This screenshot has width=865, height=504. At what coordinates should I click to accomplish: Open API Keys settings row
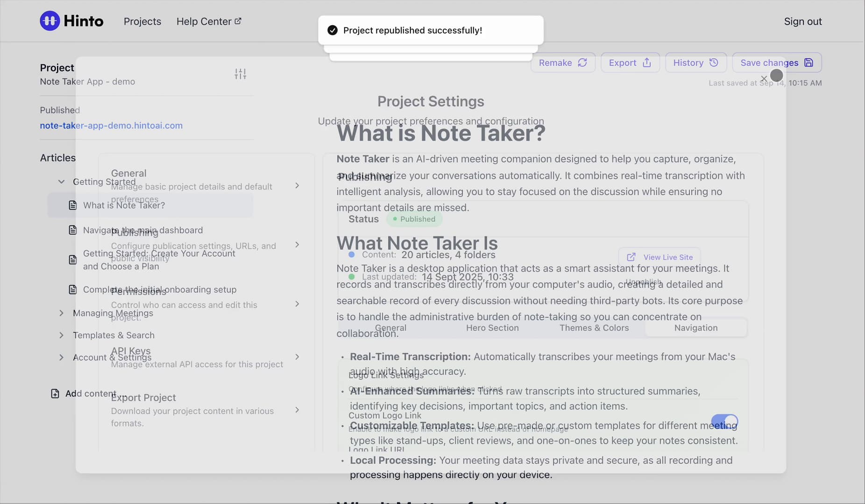[x=206, y=357]
